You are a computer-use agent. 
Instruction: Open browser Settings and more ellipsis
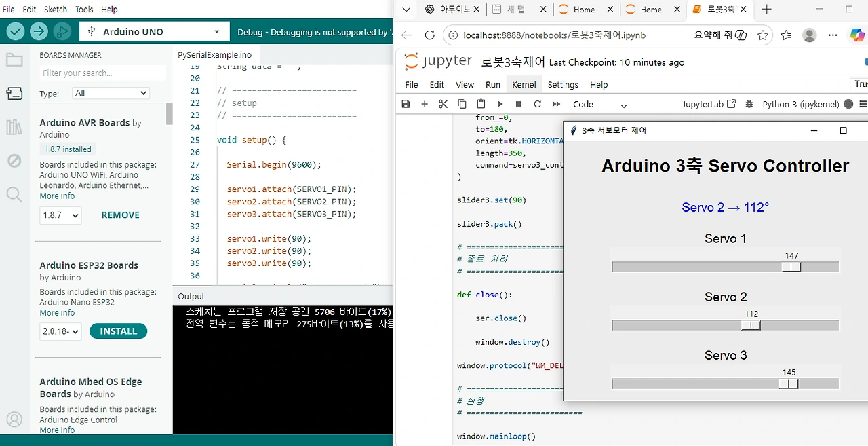click(x=833, y=35)
